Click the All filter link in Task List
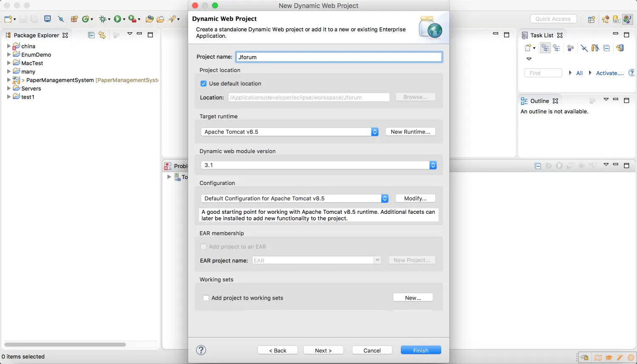This screenshot has width=637, height=364. point(579,73)
